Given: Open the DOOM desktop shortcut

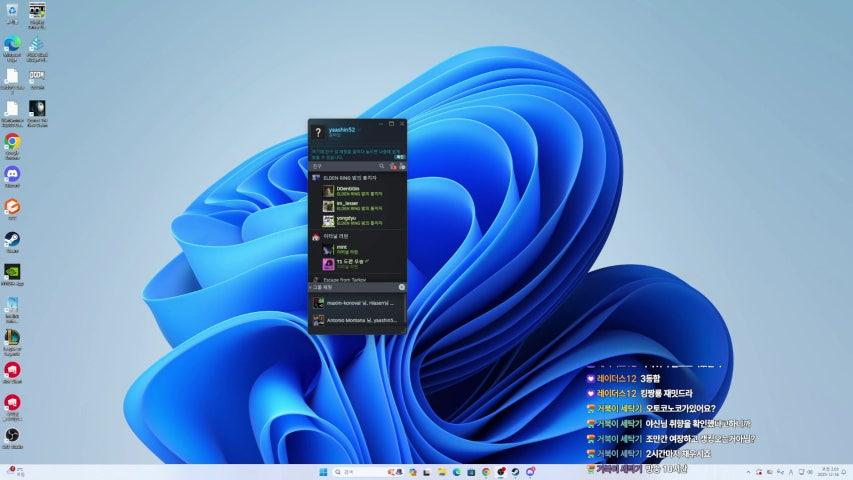Looking at the screenshot, I should tap(38, 77).
